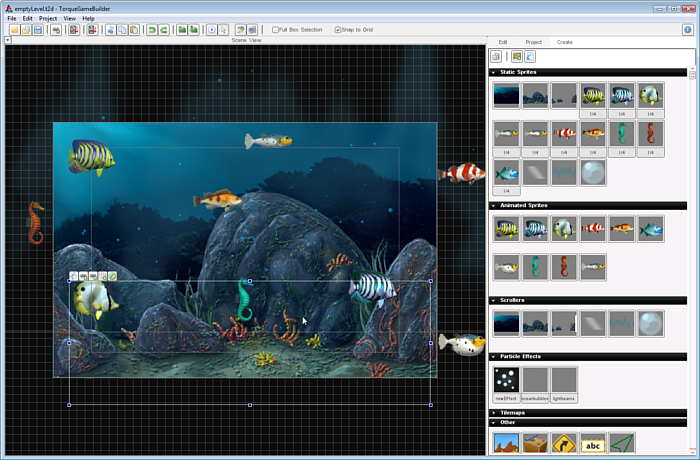Click the Undo toolbar icon
The width and height of the screenshot is (700, 460).
pyautogui.click(x=152, y=30)
